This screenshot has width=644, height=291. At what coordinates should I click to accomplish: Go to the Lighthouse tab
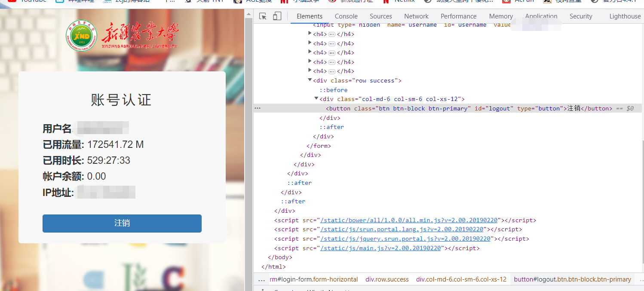coord(625,16)
